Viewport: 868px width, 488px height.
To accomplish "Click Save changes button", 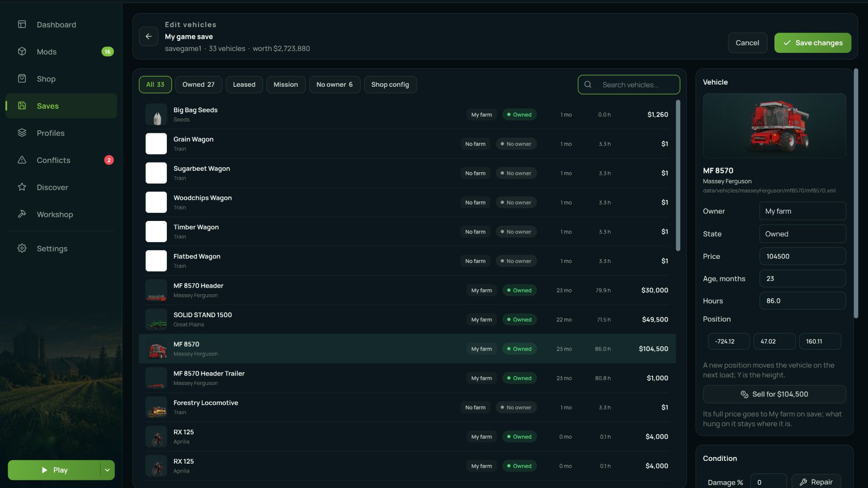I will pos(812,43).
